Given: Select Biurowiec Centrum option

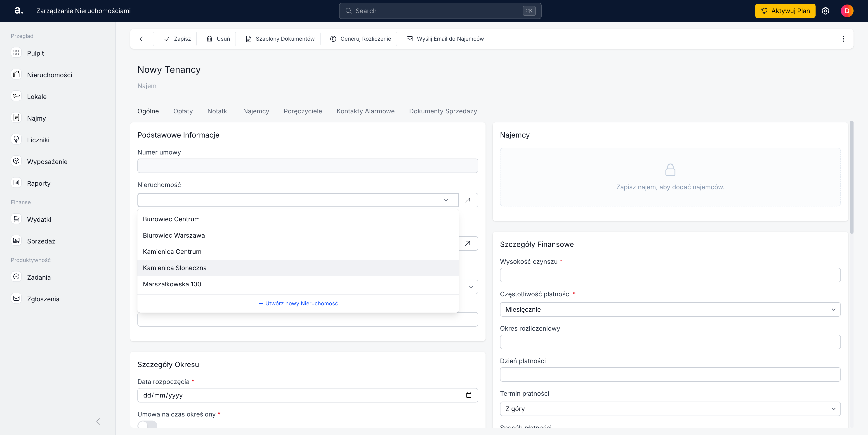Looking at the screenshot, I should tap(298, 219).
